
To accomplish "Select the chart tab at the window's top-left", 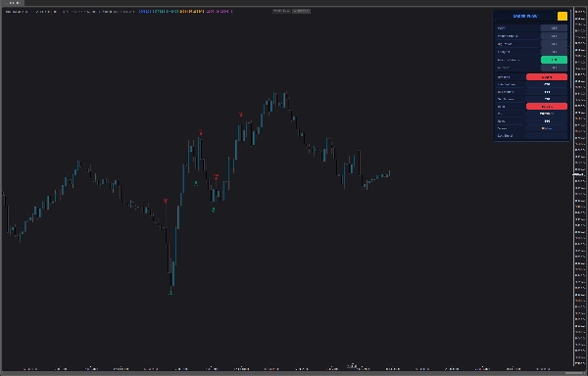I will 13,3.
